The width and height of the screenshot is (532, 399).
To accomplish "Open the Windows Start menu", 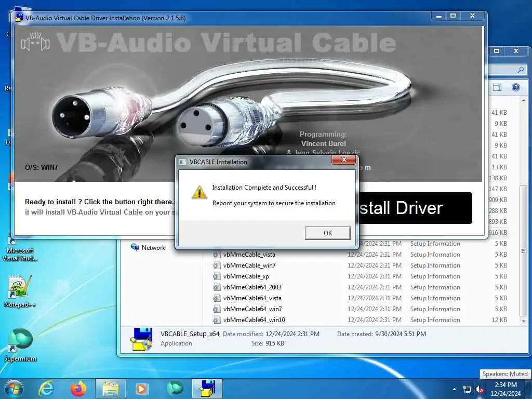I will point(14,389).
